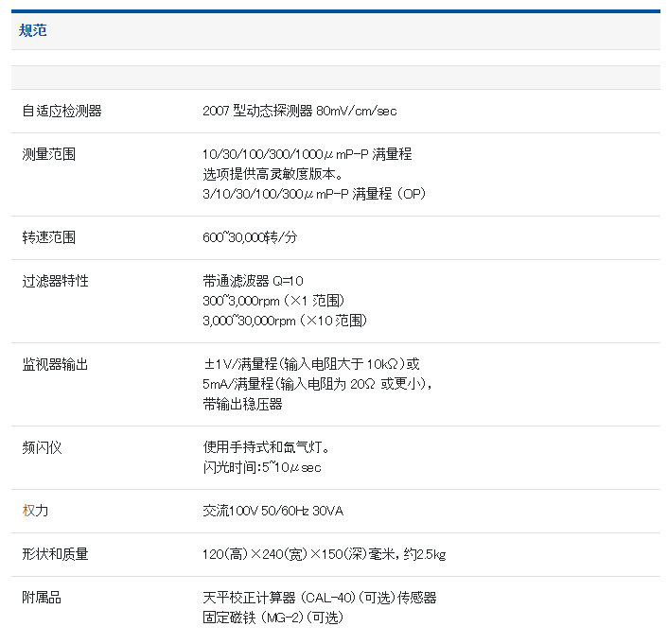Image resolution: width=668 pixels, height=644 pixels.
Task: Click the 带通滤波器 Q=10 text
Action: click(253, 281)
